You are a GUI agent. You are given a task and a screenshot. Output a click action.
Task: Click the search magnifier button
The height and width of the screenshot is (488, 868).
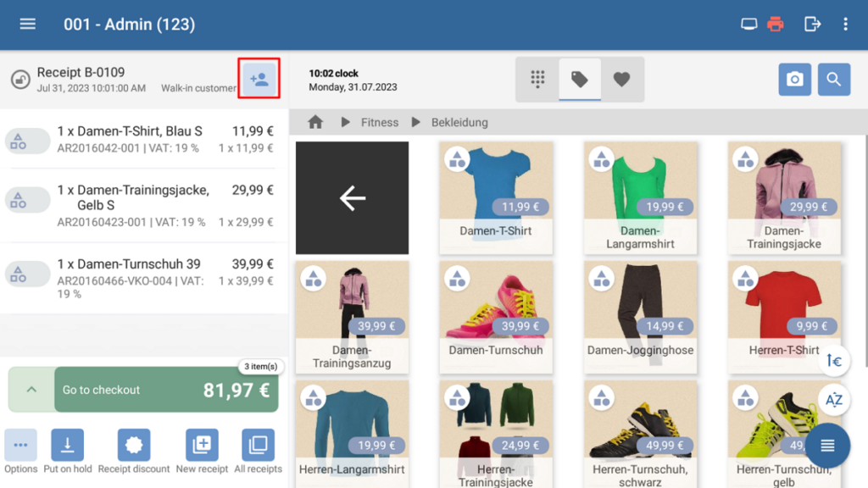(x=833, y=80)
